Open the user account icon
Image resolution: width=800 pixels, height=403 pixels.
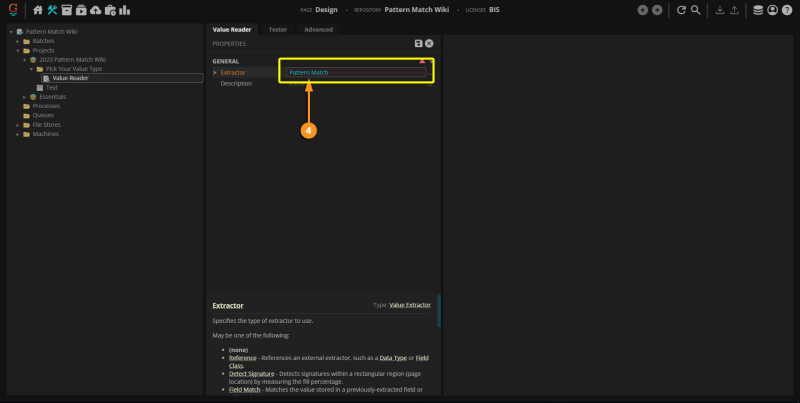point(772,10)
